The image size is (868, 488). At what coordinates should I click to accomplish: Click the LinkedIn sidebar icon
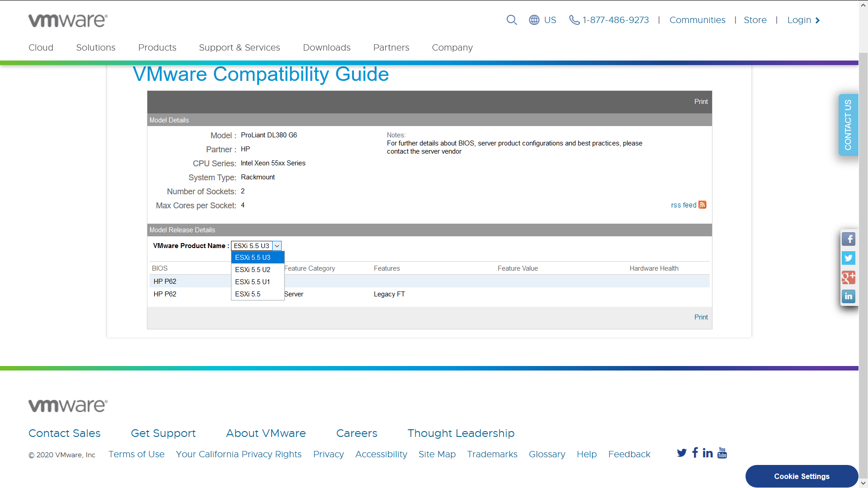849,296
